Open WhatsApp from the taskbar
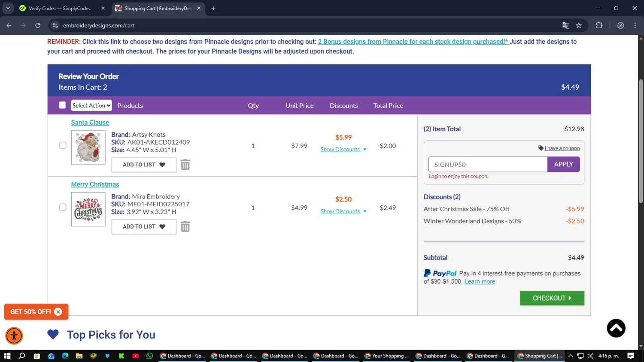 click(x=150, y=356)
